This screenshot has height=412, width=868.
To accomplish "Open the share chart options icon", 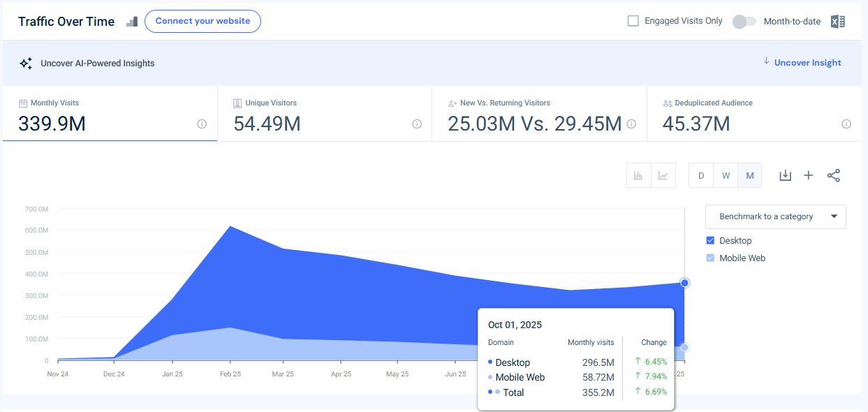I will pyautogui.click(x=834, y=175).
